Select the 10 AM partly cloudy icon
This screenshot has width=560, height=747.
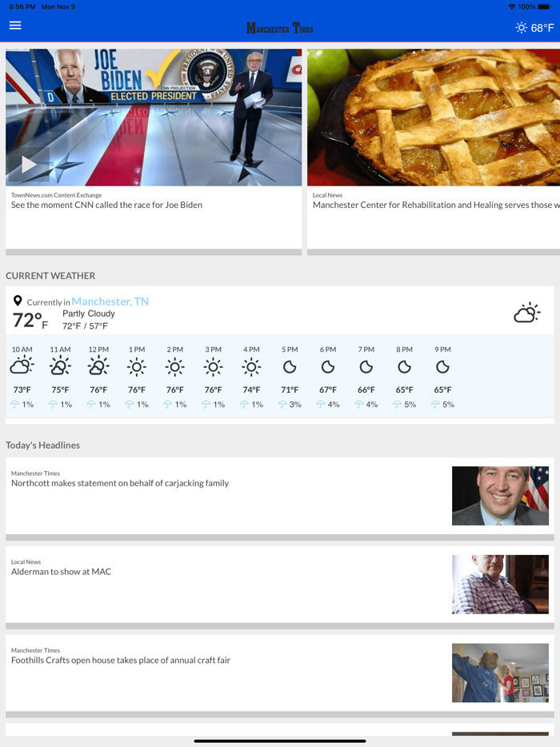click(x=22, y=366)
